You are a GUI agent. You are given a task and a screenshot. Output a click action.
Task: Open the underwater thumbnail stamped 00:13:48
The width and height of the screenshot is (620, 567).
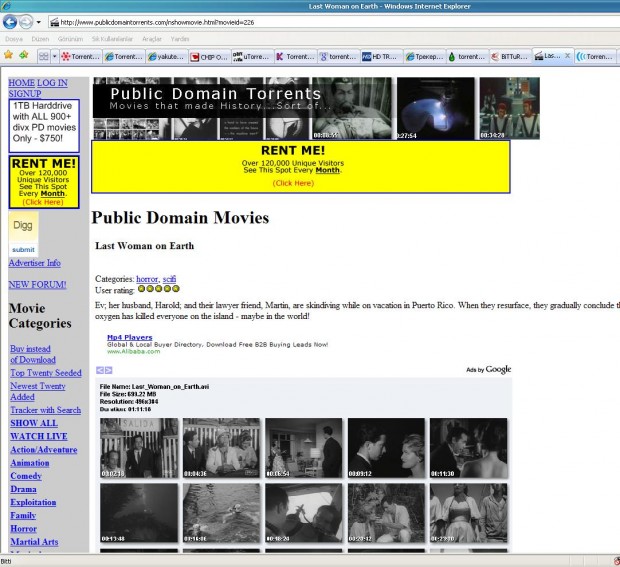coord(139,513)
